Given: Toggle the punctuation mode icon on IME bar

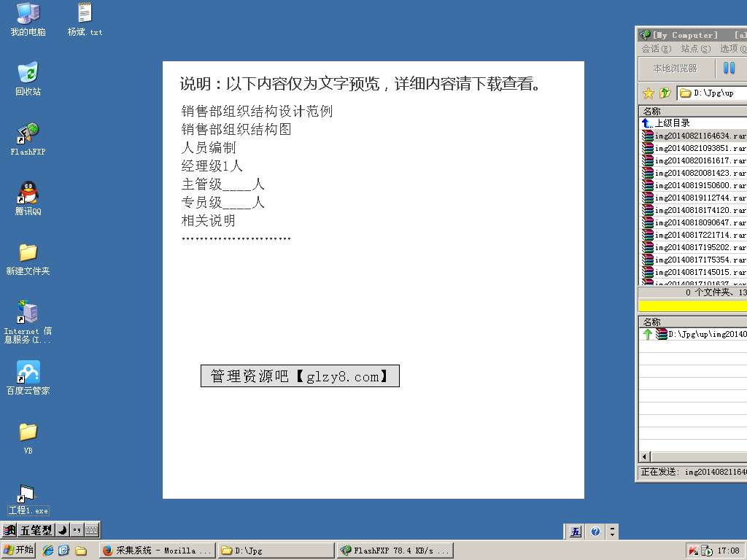Looking at the screenshot, I should [x=77, y=530].
